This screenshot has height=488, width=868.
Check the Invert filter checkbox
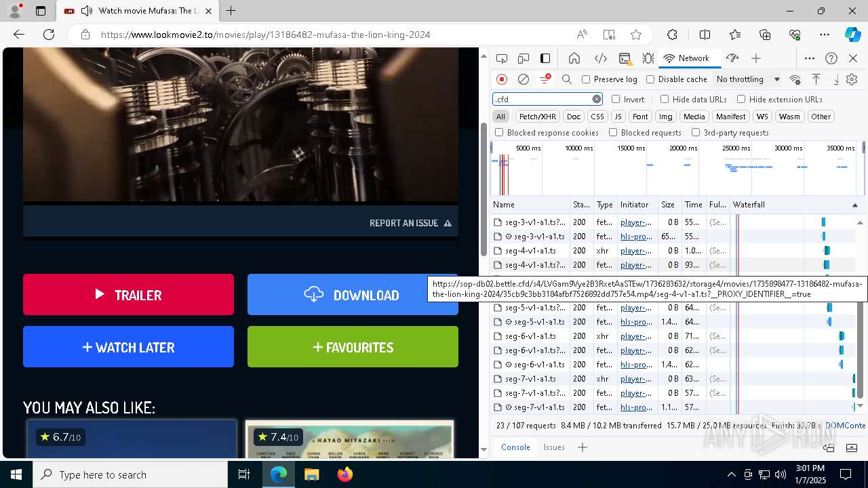point(616,99)
